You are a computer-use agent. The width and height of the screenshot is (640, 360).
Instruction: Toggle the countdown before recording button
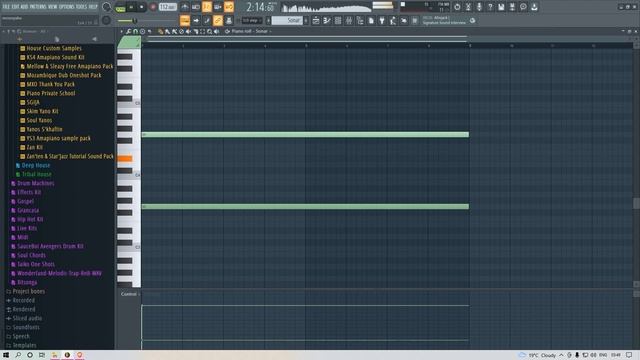[x=207, y=7]
